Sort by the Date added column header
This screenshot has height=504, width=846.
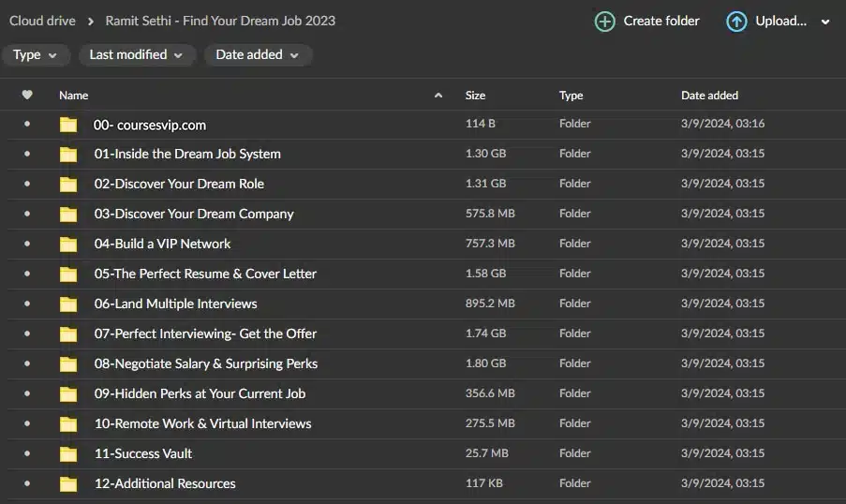click(709, 96)
